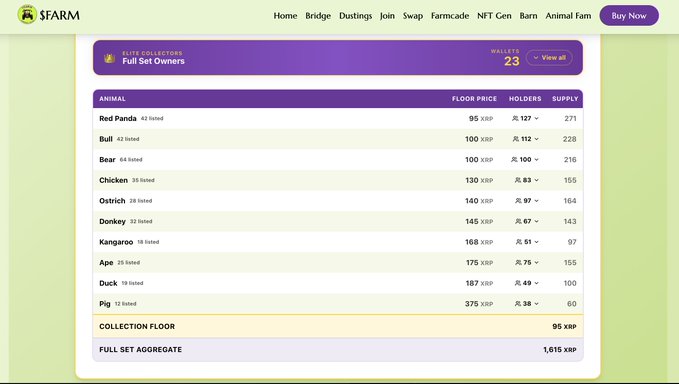Expand Red Panda holders chevron
679x384 pixels.
pos(537,118)
